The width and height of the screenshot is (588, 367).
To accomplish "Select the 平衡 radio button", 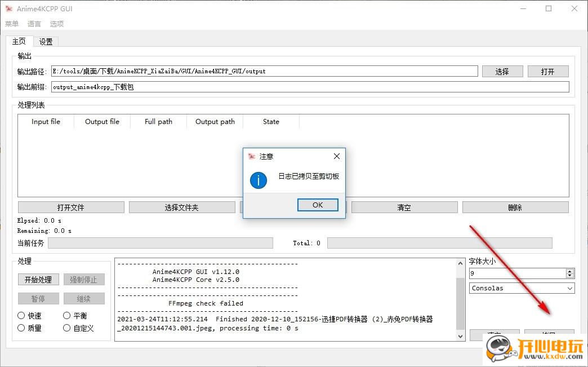I will [x=67, y=316].
